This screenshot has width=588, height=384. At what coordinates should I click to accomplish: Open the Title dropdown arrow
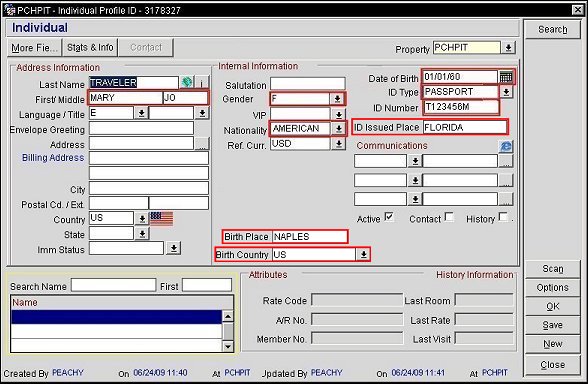click(202, 113)
